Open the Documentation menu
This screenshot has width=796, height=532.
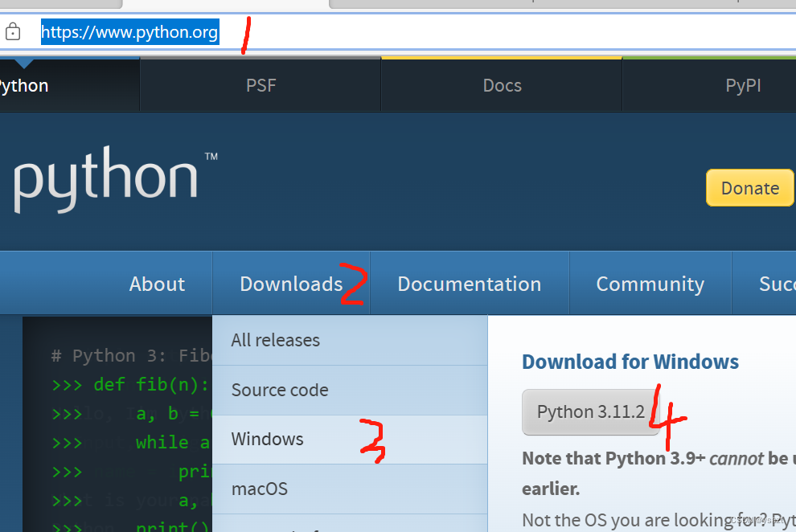(x=470, y=284)
